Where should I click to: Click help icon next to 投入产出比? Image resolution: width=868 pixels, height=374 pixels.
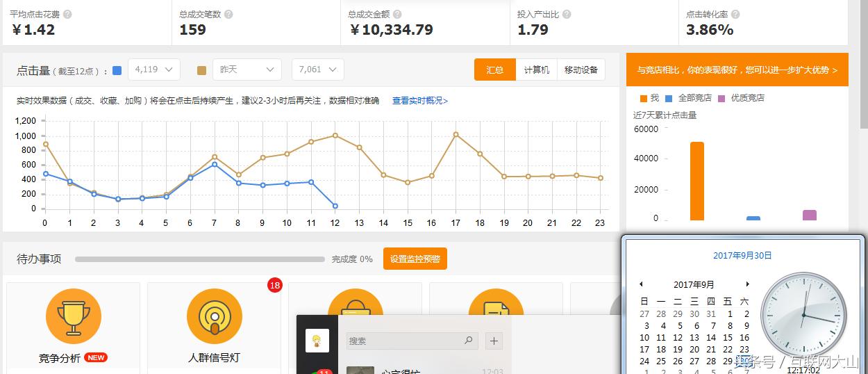[x=567, y=14]
